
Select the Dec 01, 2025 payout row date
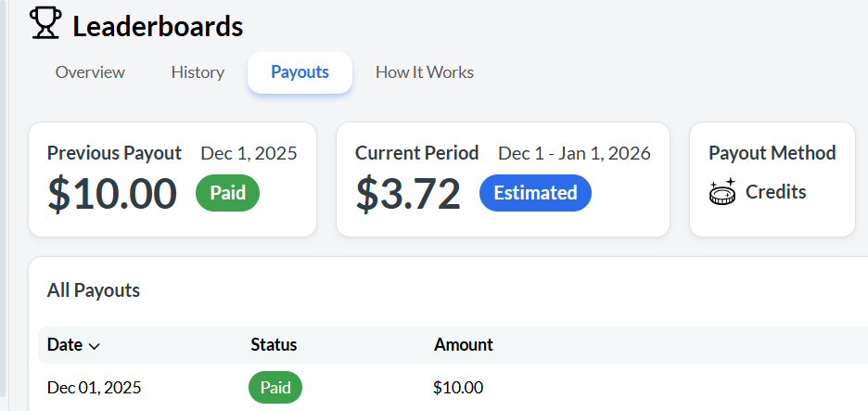coord(95,388)
